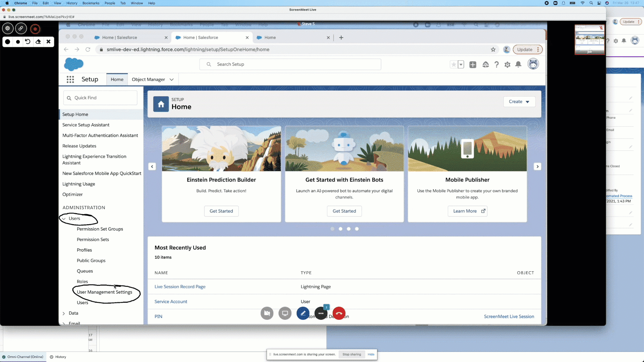This screenshot has width=644, height=362.
Task: Click Get Started under Einstein Prediction Builder
Action: click(221, 211)
